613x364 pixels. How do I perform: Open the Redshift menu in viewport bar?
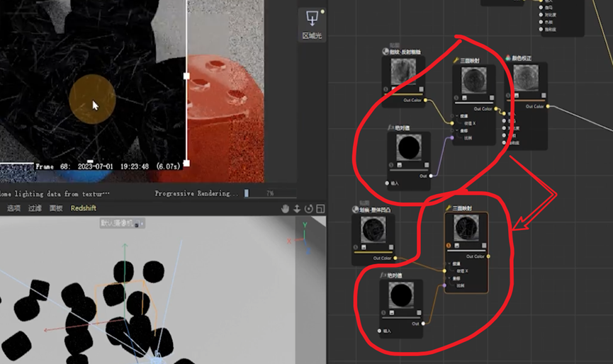[83, 208]
